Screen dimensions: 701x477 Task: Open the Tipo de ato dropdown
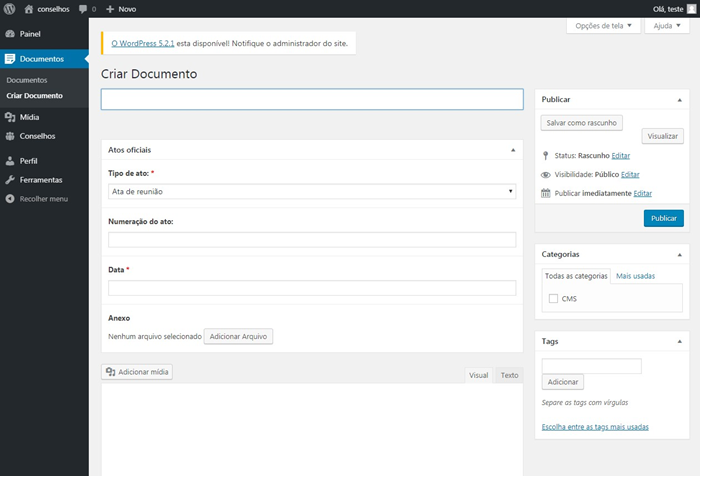pos(312,191)
